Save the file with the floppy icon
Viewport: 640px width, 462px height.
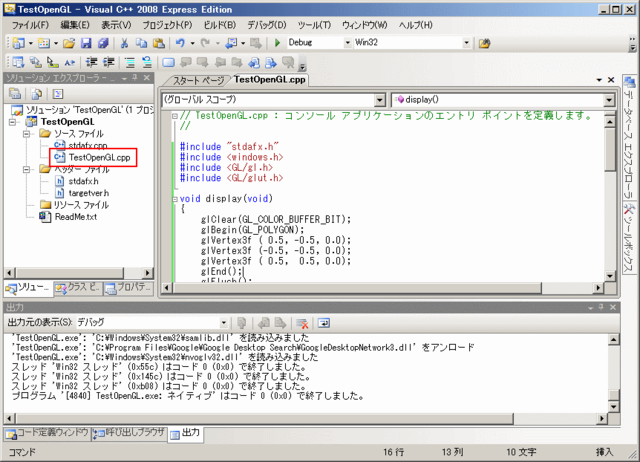(x=86, y=42)
